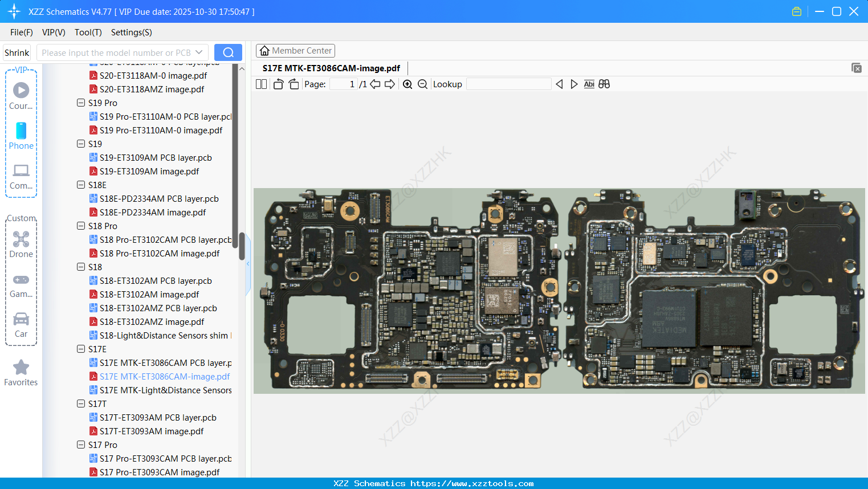Zoom in on the PCB image

[407, 84]
